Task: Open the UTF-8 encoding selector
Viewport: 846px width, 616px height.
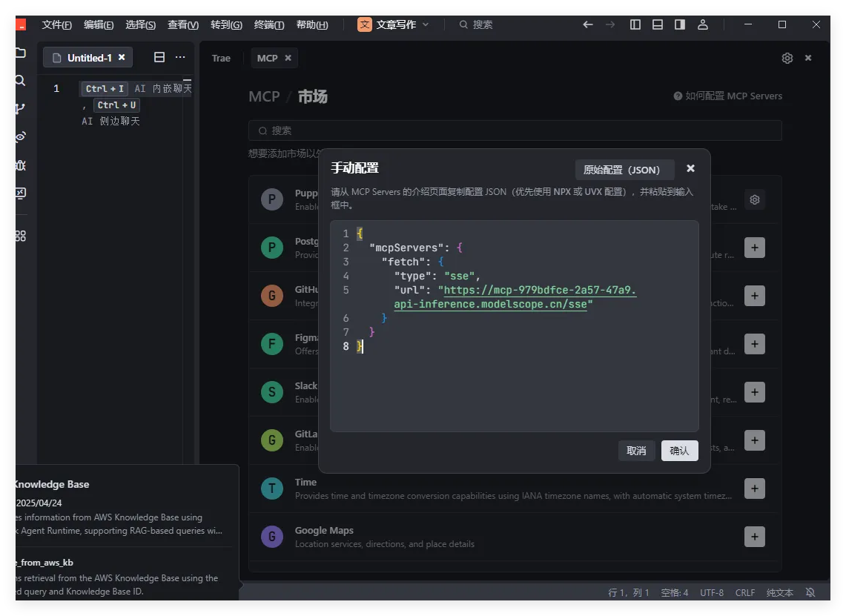Action: pos(712,592)
